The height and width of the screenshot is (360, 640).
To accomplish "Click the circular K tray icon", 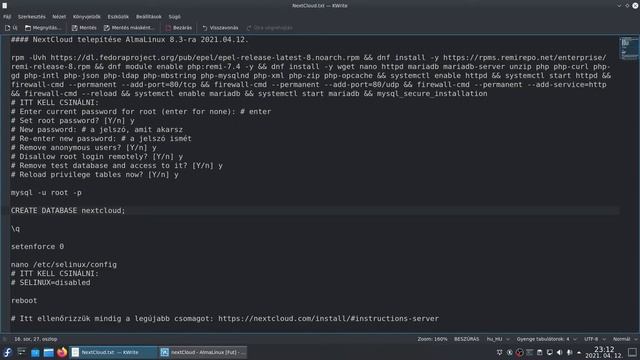I will tap(509, 352).
